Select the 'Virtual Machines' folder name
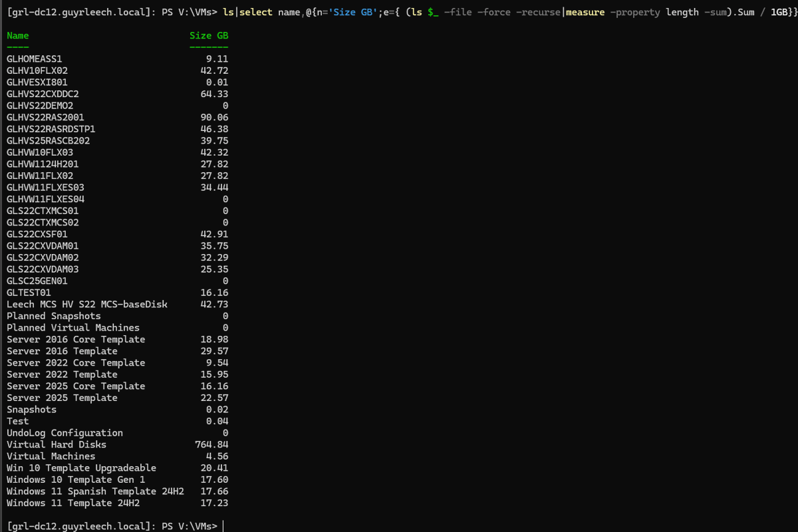This screenshot has width=798, height=532. 51,456
